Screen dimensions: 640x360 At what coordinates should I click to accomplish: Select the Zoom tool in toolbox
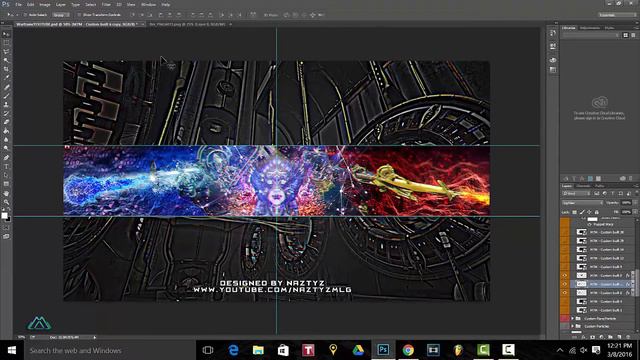click(x=6, y=202)
